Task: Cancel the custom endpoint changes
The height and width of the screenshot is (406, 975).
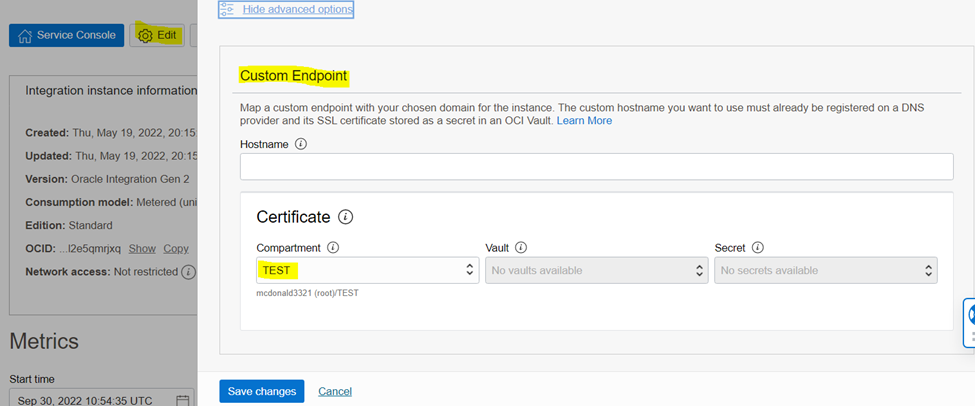Action: (x=335, y=391)
